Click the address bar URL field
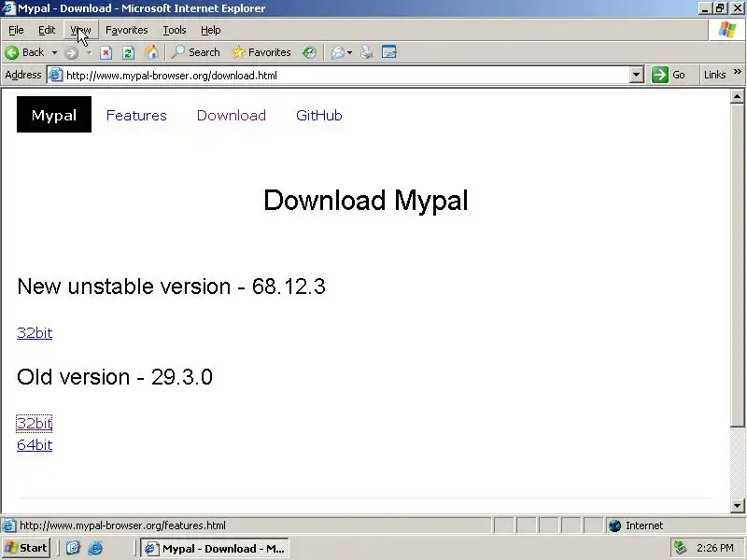Image resolution: width=747 pixels, height=560 pixels. tap(345, 76)
